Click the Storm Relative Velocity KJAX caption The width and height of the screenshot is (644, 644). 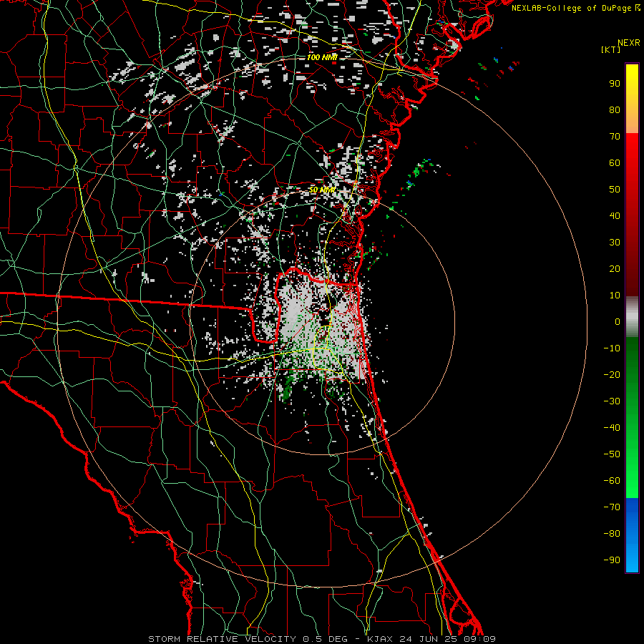(321, 639)
